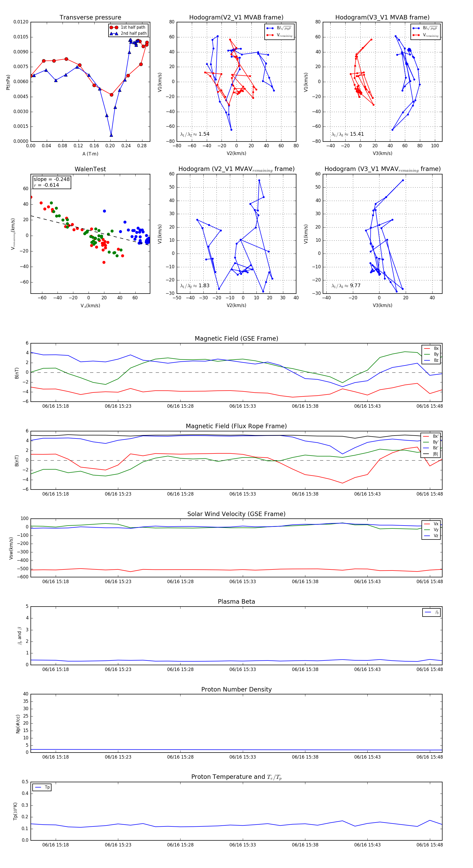Click the "Hodogram(V3_V1 MVAB frame)" title

click(x=382, y=18)
